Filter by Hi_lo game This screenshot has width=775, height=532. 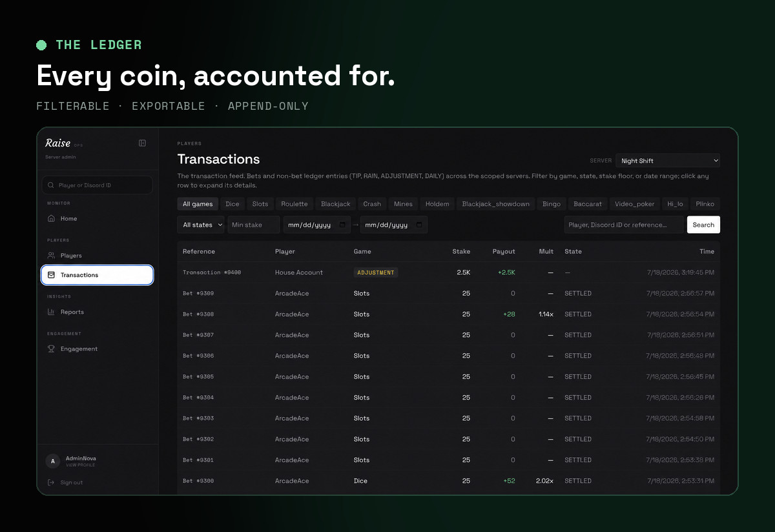(x=675, y=204)
